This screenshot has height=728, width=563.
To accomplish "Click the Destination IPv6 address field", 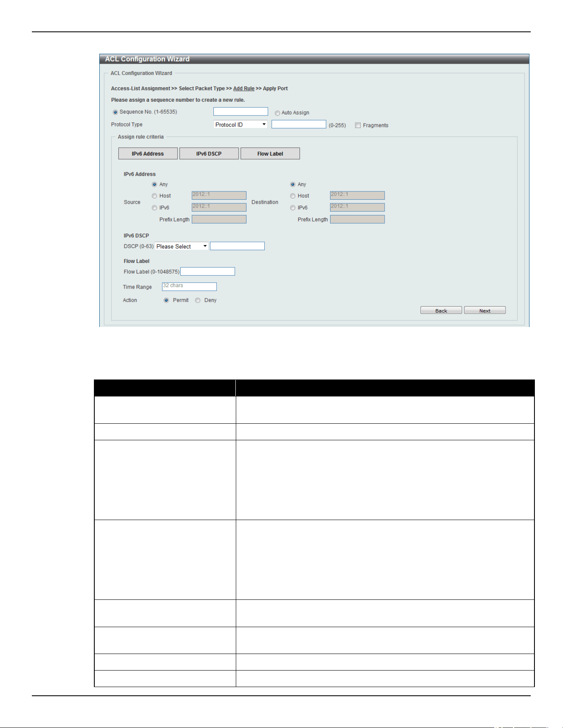I will (x=357, y=208).
